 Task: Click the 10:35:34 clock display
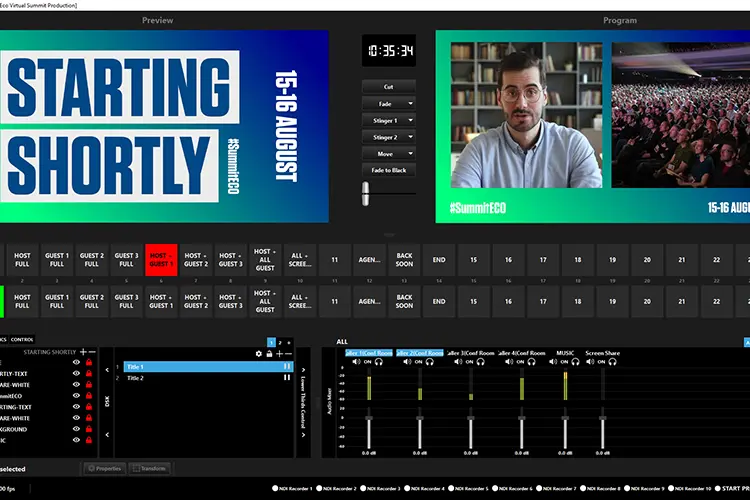(x=389, y=50)
